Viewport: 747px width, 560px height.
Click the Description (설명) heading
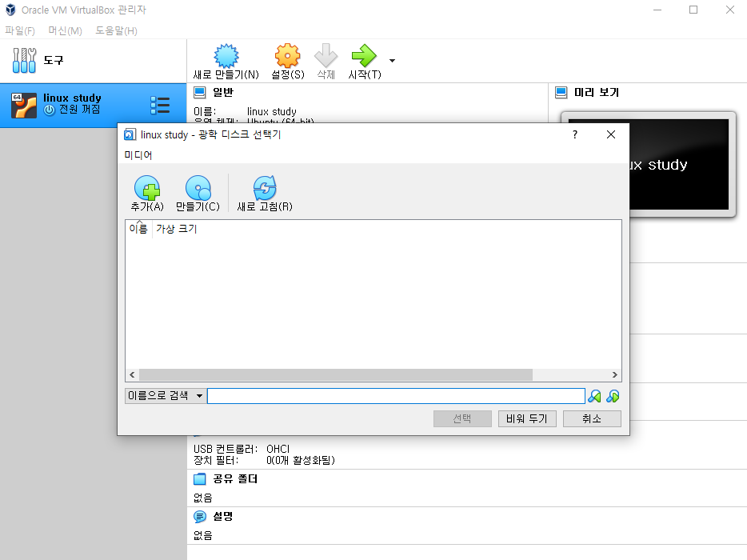(x=222, y=516)
